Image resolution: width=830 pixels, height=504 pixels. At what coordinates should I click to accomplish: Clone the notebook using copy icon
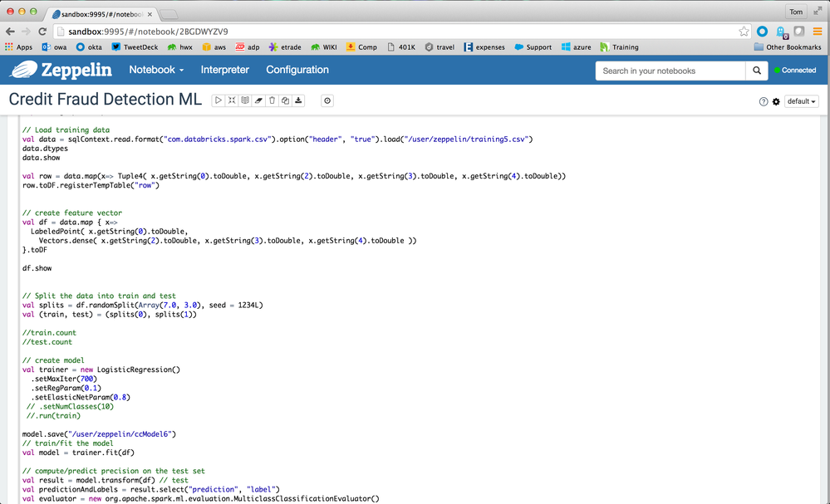[x=285, y=100]
